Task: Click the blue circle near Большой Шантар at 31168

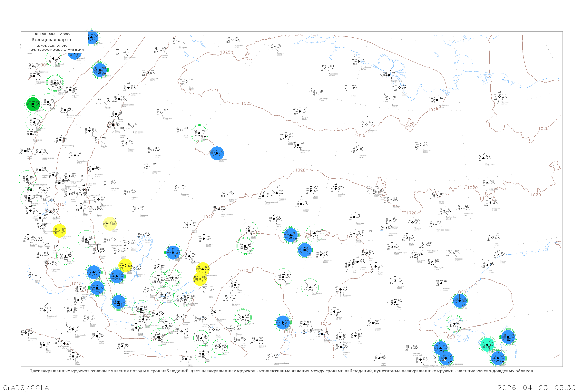Action: pyautogui.click(x=459, y=301)
